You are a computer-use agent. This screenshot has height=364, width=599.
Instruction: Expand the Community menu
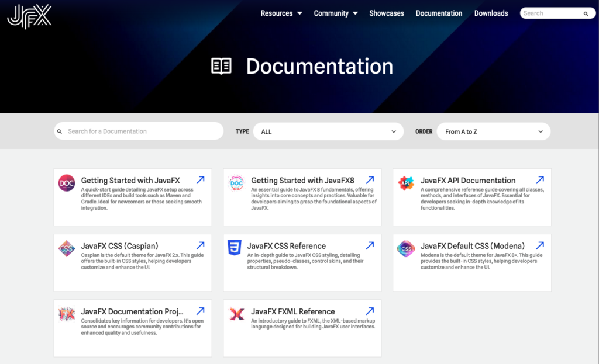coord(335,13)
